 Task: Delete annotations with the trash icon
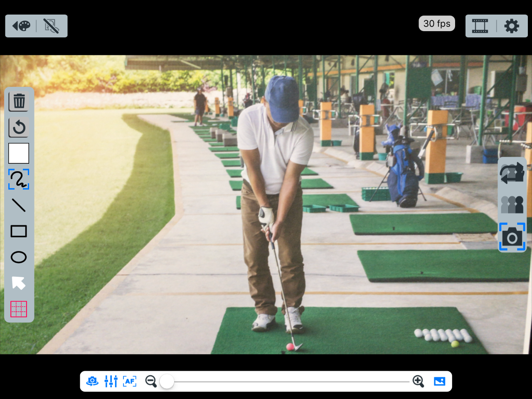[x=19, y=101]
